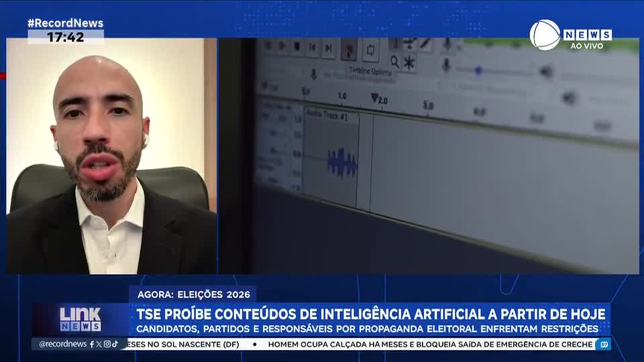Click the Instagram icon in lower bar
Image resolution: width=644 pixels, height=362 pixels.
(107, 344)
